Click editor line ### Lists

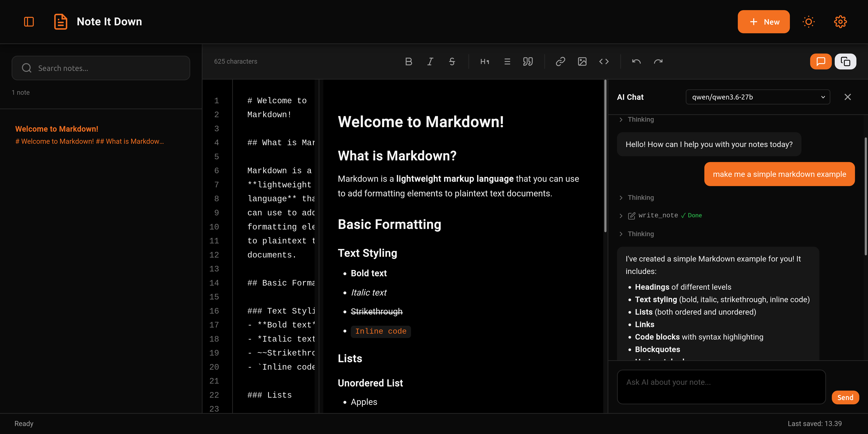coord(270,395)
